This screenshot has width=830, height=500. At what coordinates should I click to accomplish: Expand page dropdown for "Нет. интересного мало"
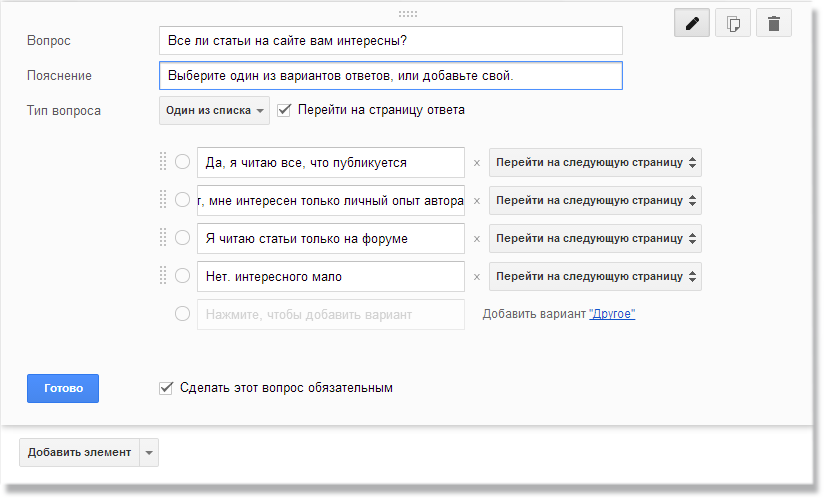pos(595,276)
